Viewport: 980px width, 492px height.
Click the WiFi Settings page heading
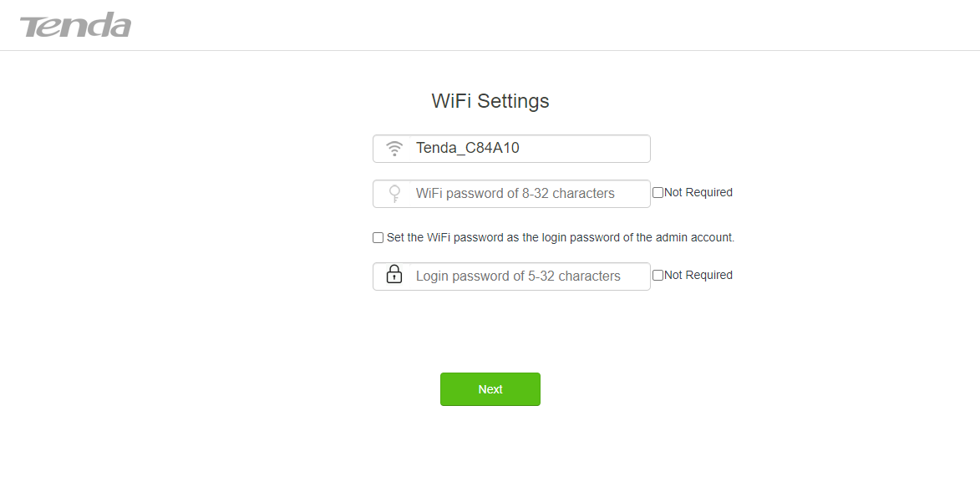click(490, 100)
